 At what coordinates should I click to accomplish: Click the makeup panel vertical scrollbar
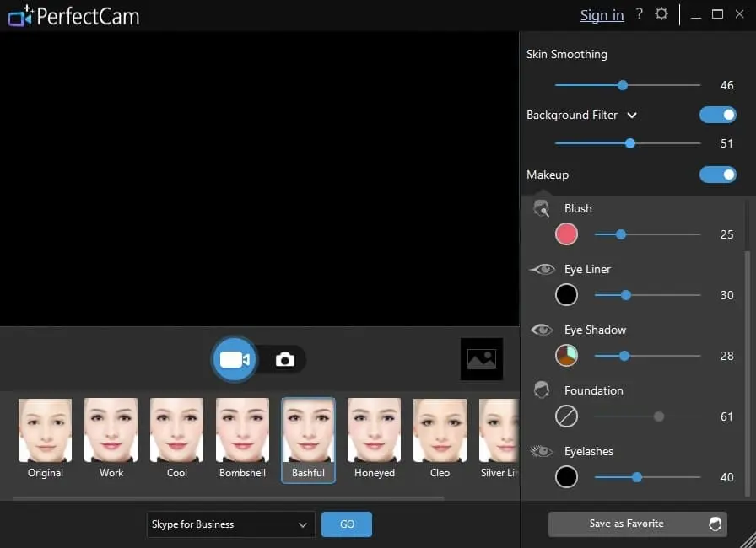point(748,373)
